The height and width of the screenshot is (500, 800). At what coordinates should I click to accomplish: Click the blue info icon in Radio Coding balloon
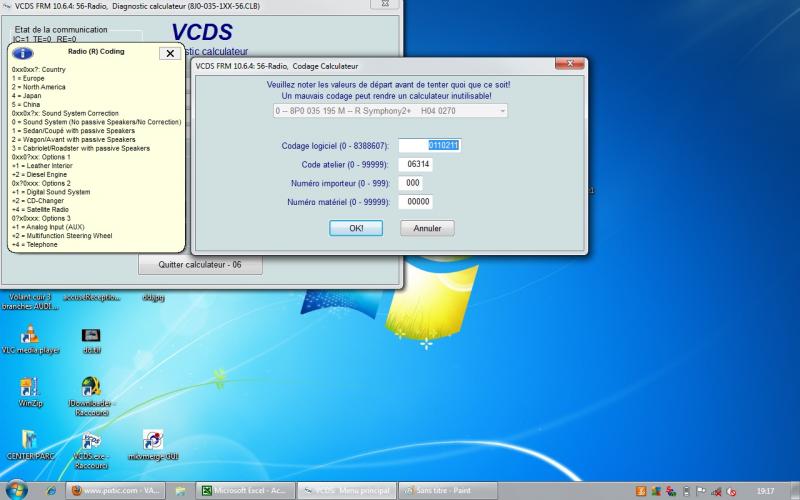pyautogui.click(x=22, y=53)
